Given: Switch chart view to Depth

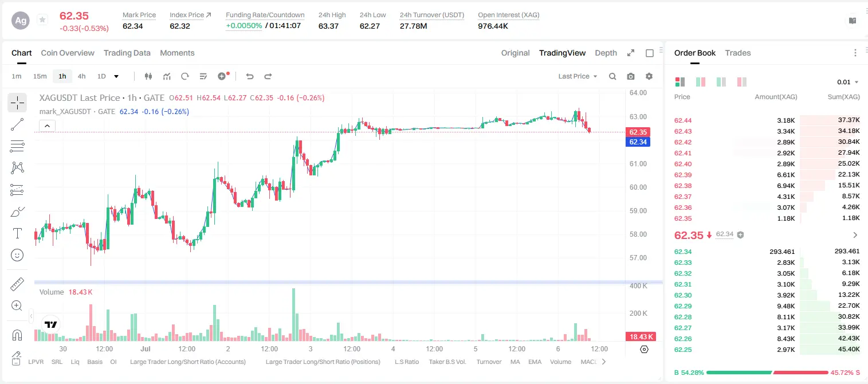Looking at the screenshot, I should click(x=606, y=53).
